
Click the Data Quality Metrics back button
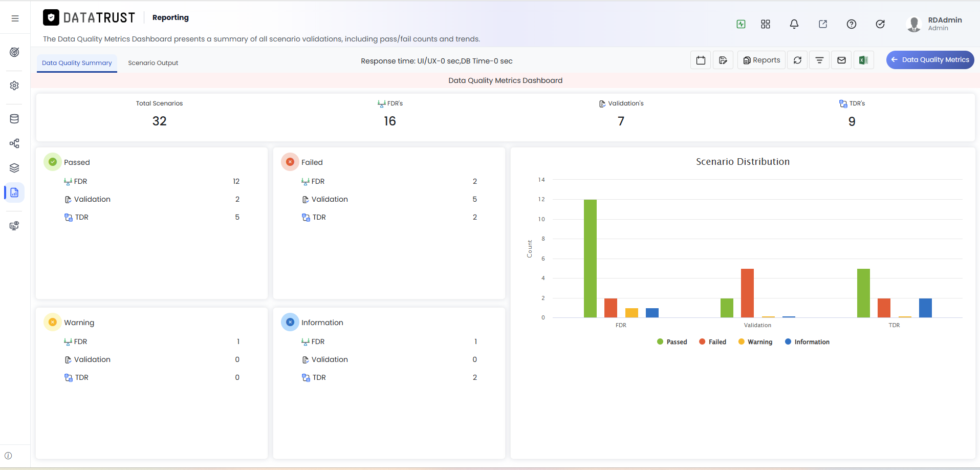coord(930,60)
